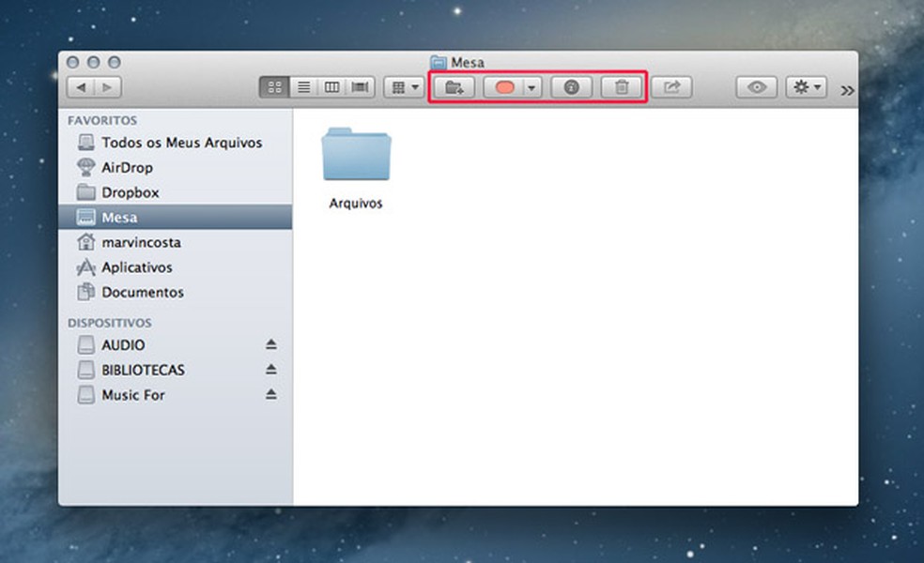Click the Get Info toolbar icon

571,88
